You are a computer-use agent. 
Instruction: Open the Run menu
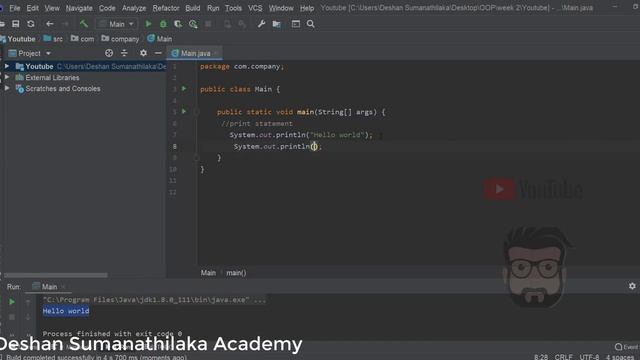[213, 8]
